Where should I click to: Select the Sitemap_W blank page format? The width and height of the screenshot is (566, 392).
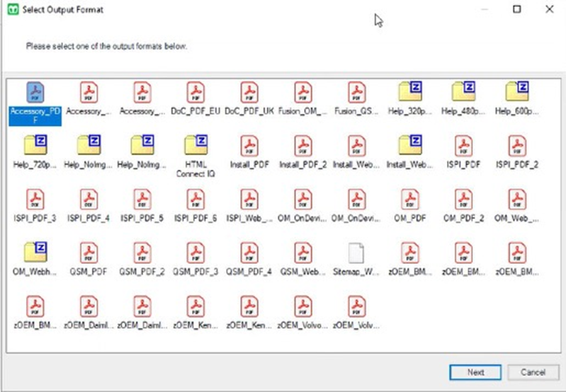tap(356, 258)
